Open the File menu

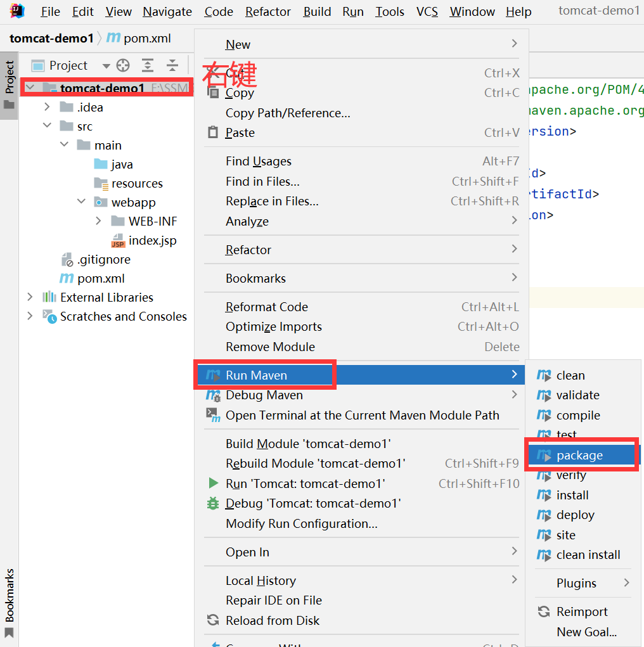click(x=50, y=11)
